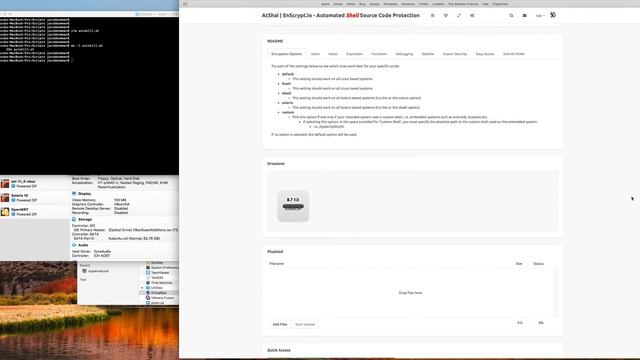Click Display section heading in VirtualBox
The width and height of the screenshot is (640, 360).
[x=84, y=193]
